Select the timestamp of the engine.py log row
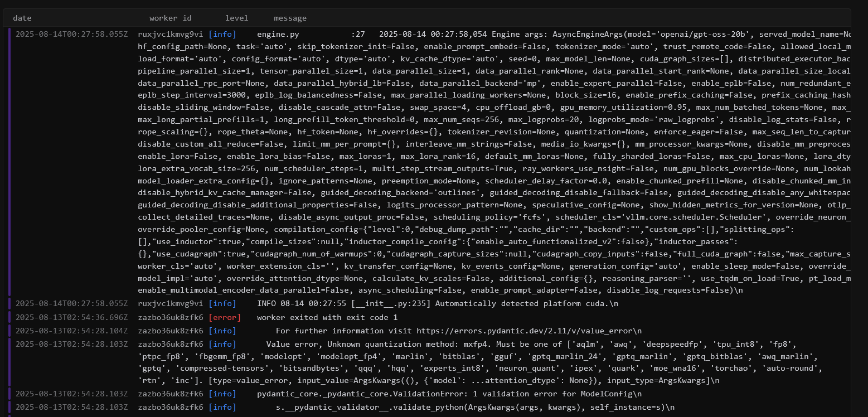The image size is (868, 417). tap(71, 34)
